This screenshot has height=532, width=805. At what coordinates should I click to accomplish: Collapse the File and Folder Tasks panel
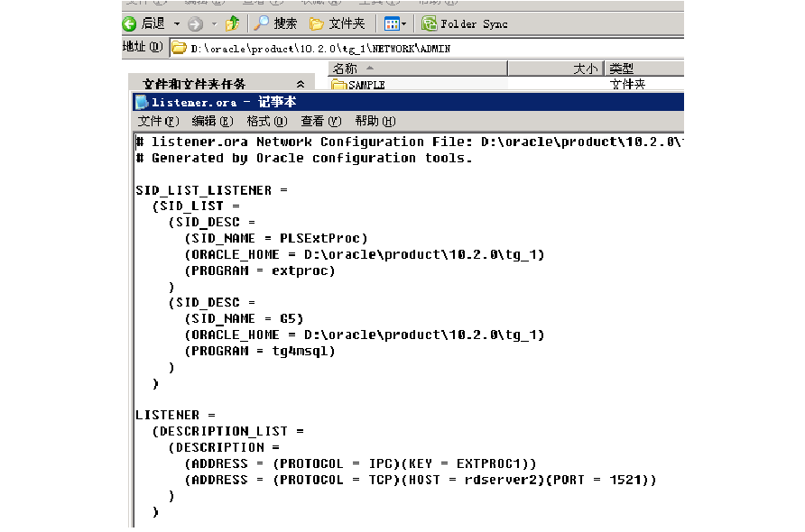pos(301,84)
